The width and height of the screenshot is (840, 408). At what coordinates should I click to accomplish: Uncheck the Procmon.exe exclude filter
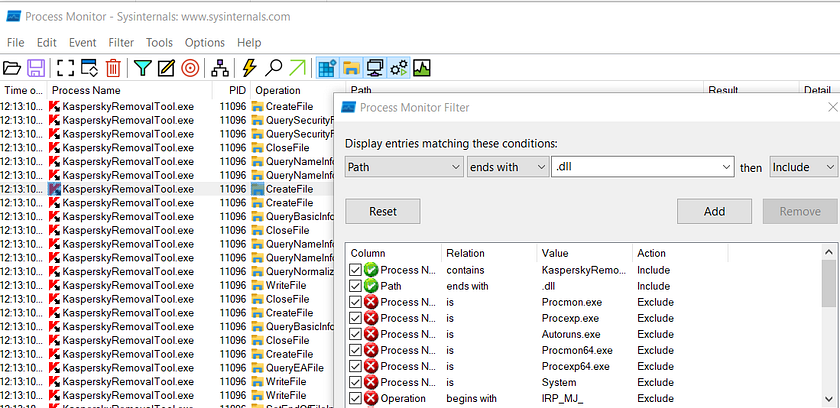click(x=355, y=302)
